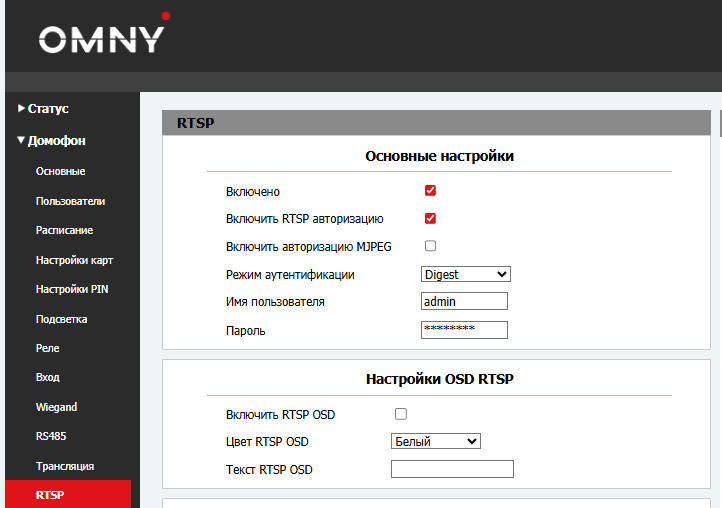Open the Wiegand settings page
Screen dimensions: 722x508
(56, 407)
